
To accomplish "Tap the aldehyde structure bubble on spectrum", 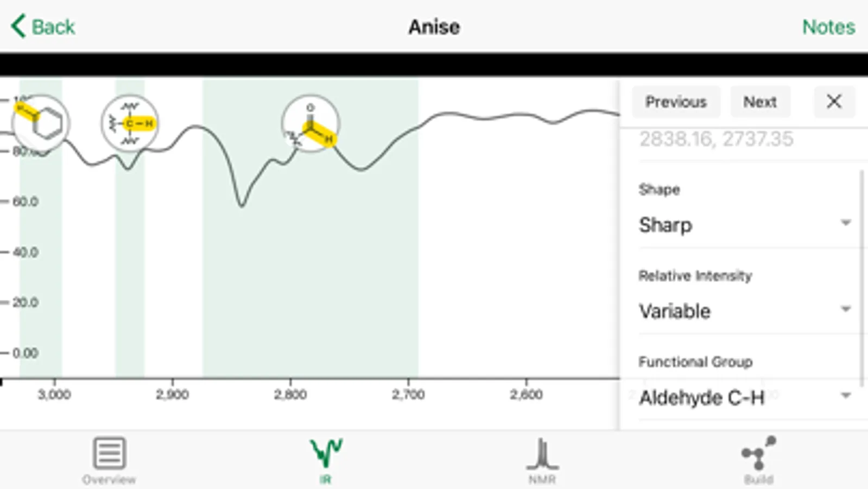I will [311, 124].
